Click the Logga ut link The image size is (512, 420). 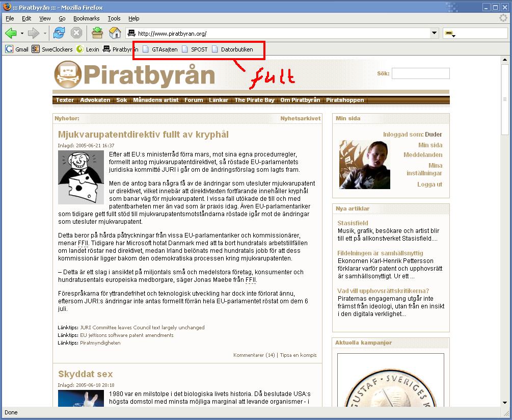pos(429,184)
